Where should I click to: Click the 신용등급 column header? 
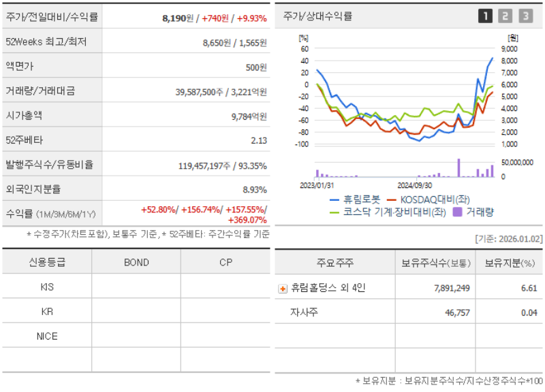coord(47,262)
